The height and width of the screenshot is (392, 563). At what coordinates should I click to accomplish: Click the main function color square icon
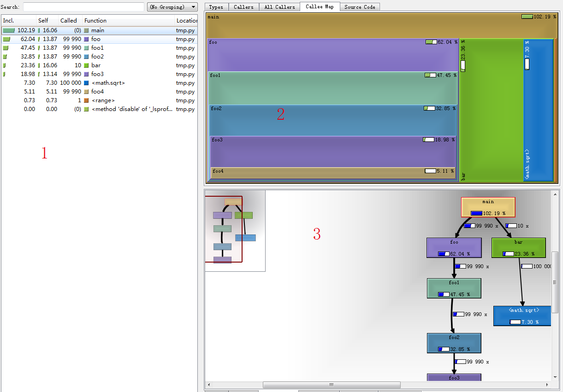pos(86,30)
